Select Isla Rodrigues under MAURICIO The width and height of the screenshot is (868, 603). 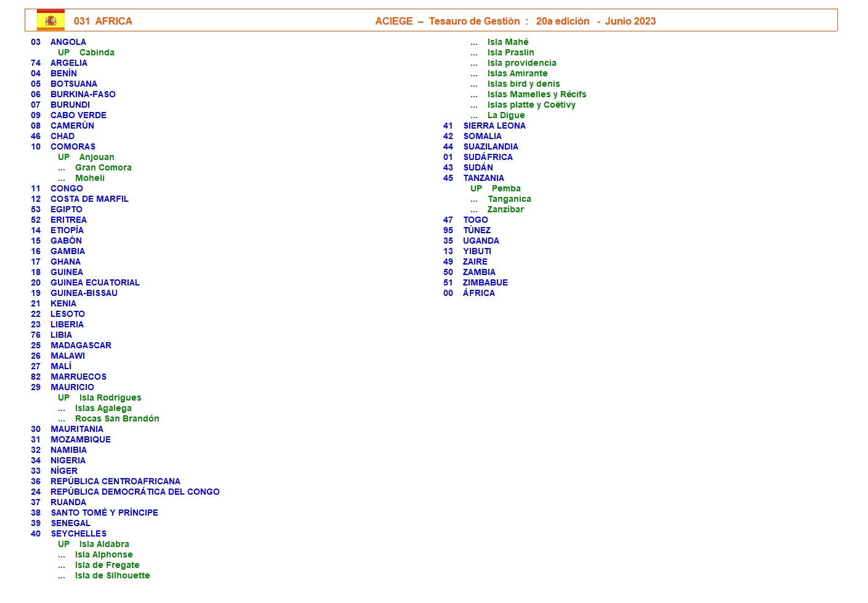click(110, 397)
